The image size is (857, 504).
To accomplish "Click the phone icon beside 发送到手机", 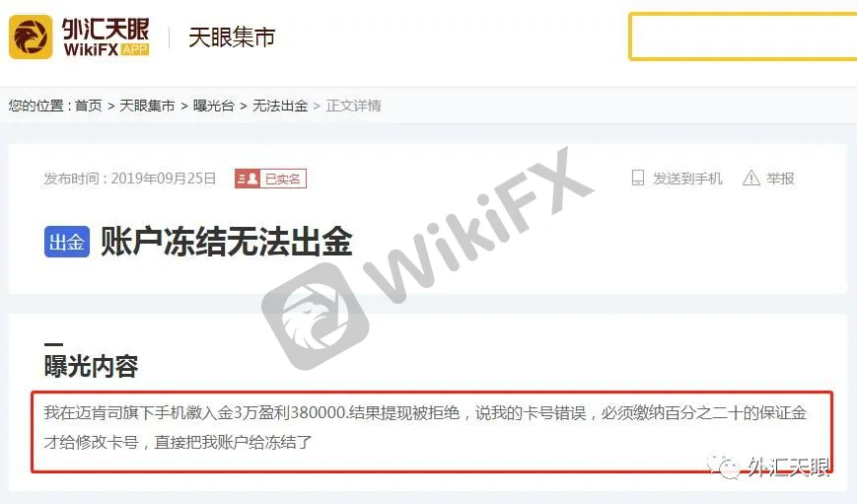I will [x=638, y=179].
